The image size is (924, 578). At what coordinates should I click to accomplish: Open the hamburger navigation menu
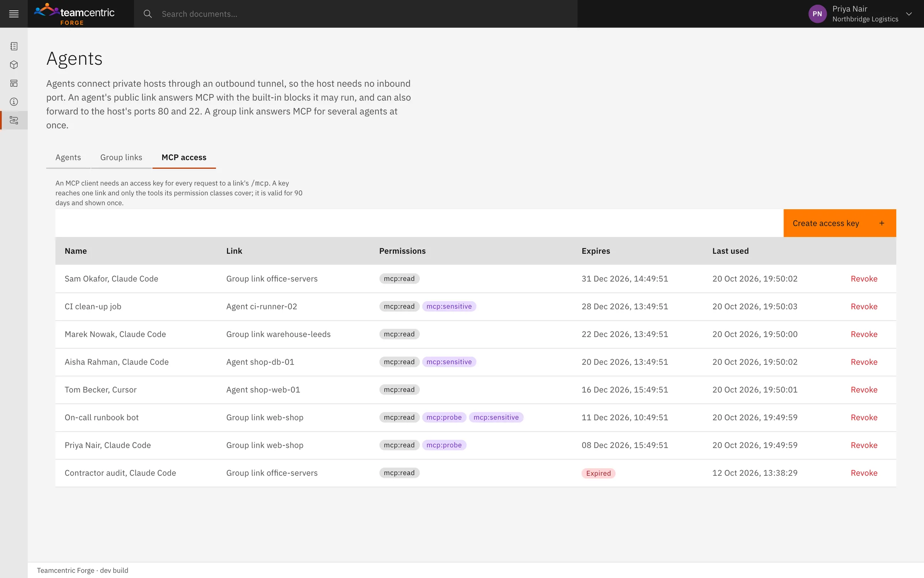14,14
